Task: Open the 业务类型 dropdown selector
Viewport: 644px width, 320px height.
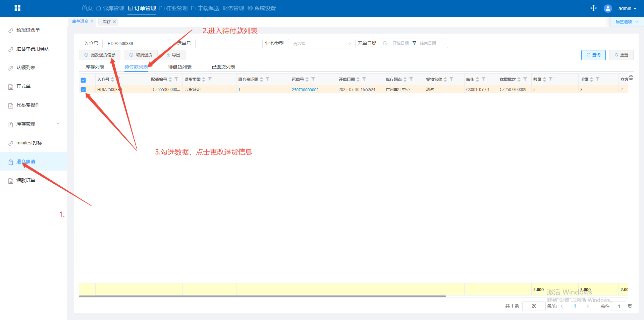Action: [x=321, y=44]
